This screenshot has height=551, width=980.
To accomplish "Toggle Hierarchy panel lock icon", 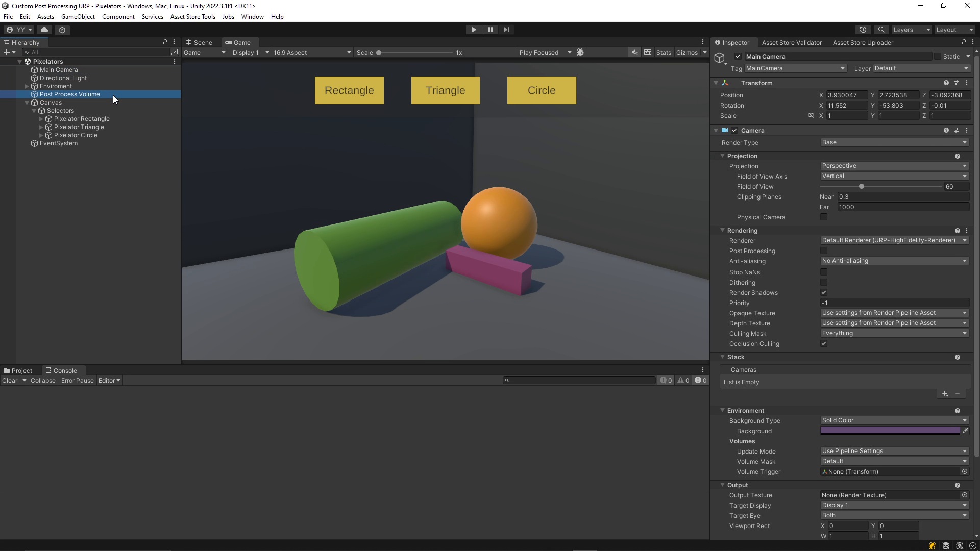I will (x=165, y=42).
